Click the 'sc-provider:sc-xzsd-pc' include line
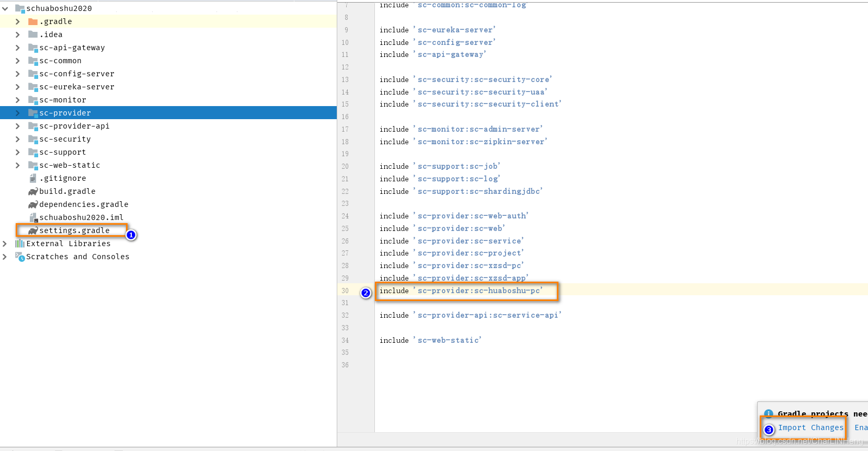868x451 pixels. click(452, 265)
